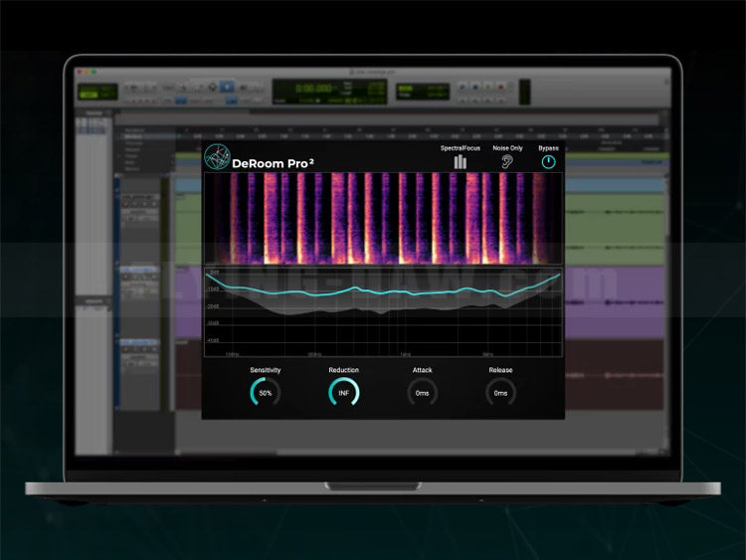Click the Reduction knob showing INF
The width and height of the screenshot is (746, 560).
(x=343, y=393)
